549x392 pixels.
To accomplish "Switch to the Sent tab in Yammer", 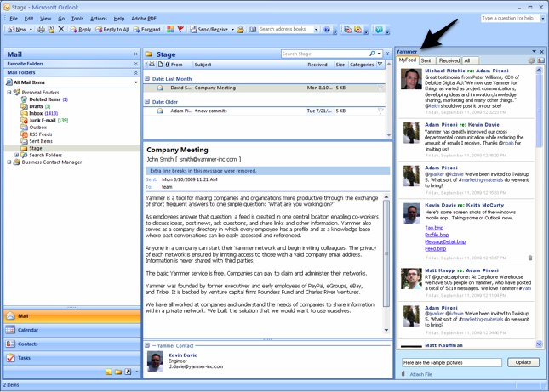I will 426,60.
